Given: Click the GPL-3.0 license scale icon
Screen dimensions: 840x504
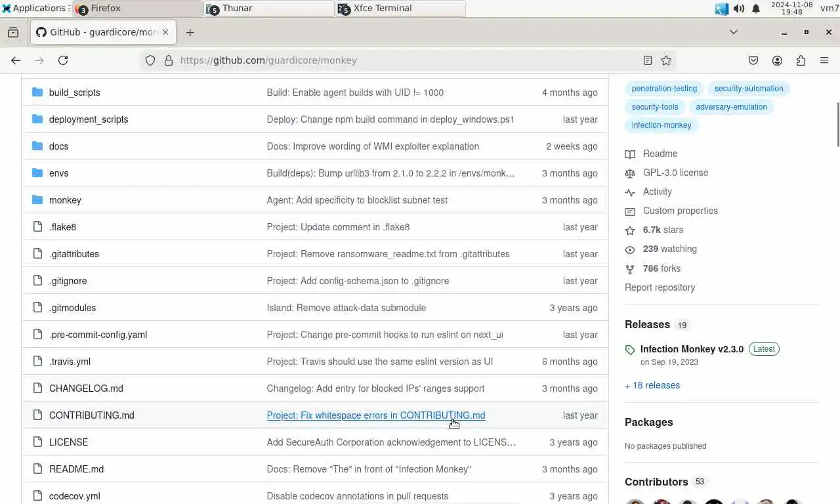Looking at the screenshot, I should pos(630,173).
